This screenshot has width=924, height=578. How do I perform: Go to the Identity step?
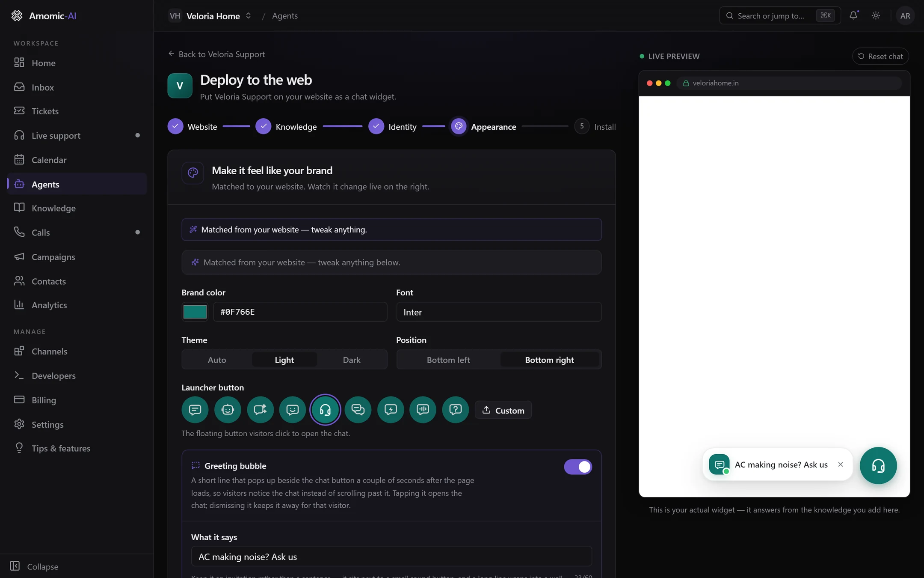coord(392,127)
